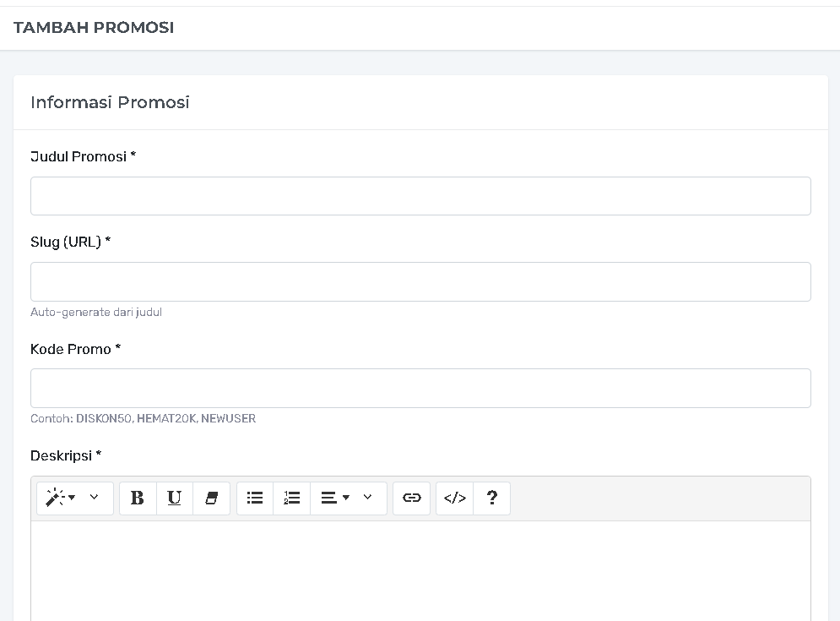Click the insert link chain icon
The image size is (840, 621).
click(412, 498)
